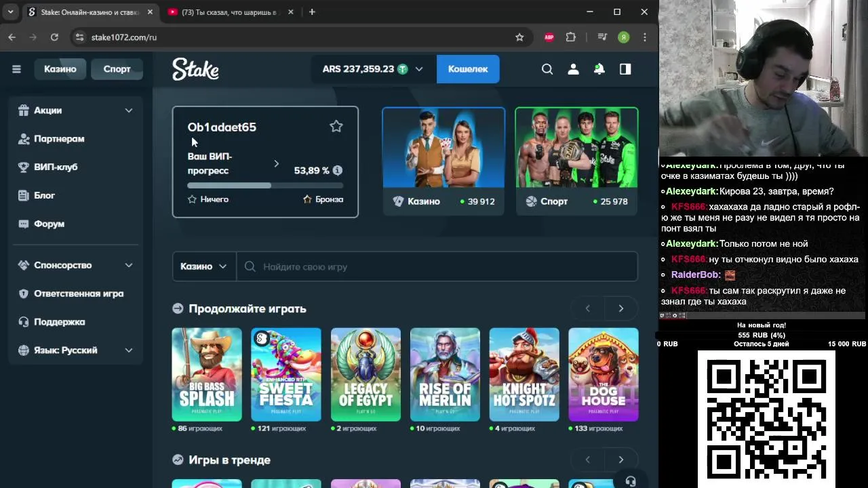Previous arrow in Продолжайте играть carousel

587,308
